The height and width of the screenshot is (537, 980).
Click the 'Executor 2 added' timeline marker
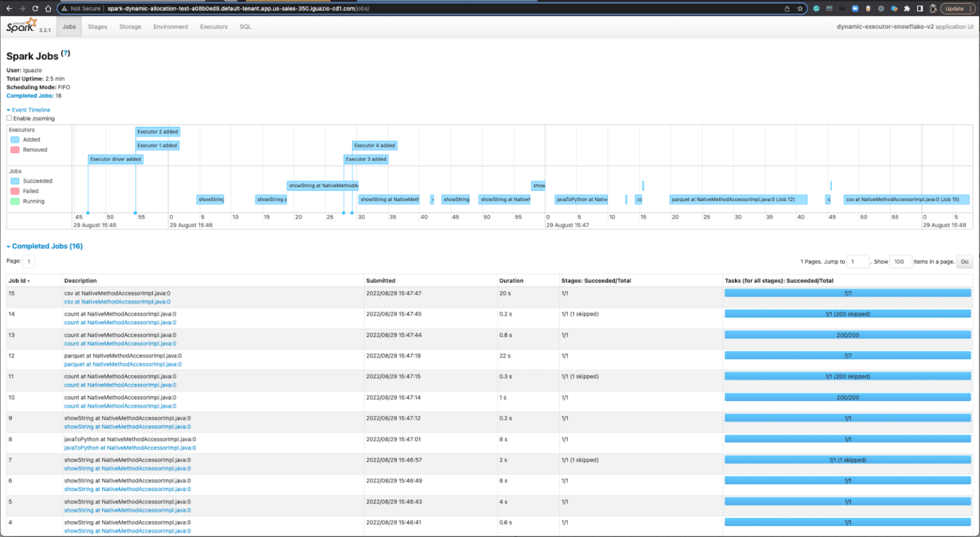pos(158,132)
